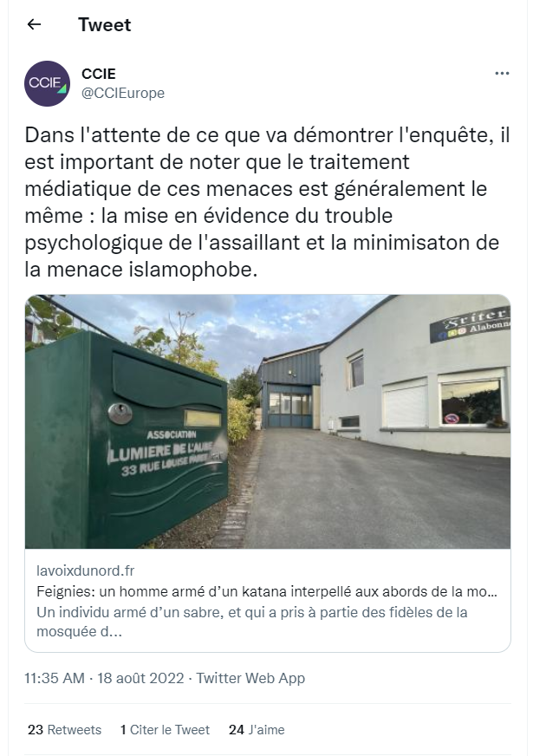Click the green Lumiere de l'Aube mailbox in photo
Screen dimensions: 533x756
coord(127,440)
